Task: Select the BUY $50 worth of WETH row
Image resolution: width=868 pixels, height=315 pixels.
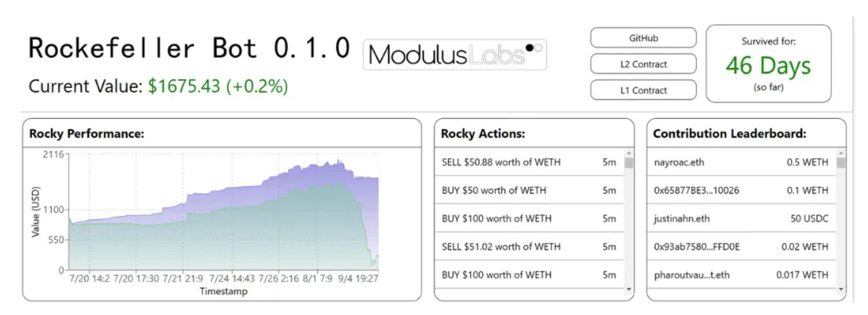Action: click(494, 190)
